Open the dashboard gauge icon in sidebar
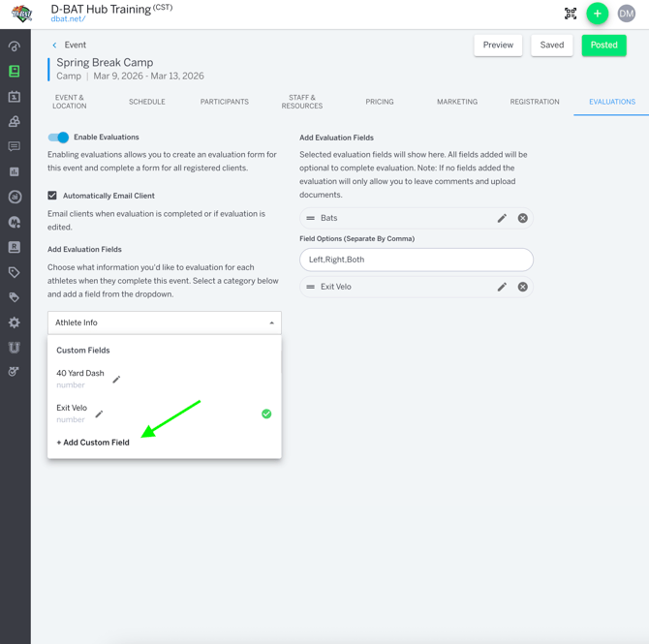This screenshot has height=644, width=649. 15,46
